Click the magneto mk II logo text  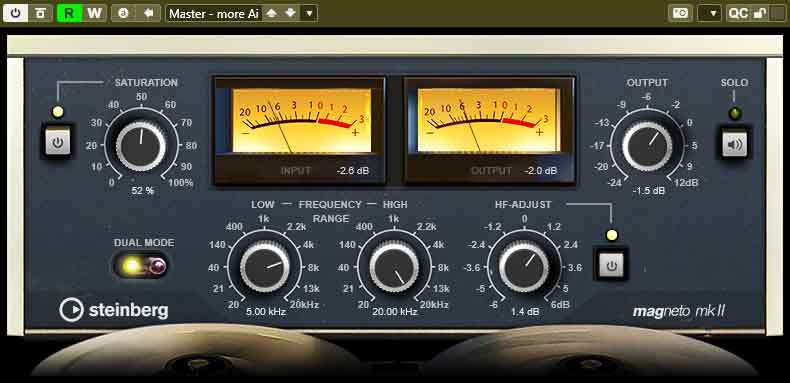point(678,311)
